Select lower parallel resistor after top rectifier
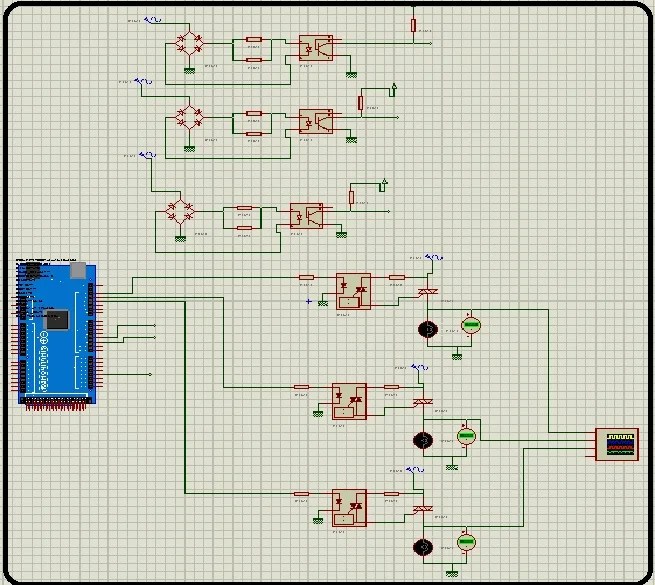 (254, 60)
